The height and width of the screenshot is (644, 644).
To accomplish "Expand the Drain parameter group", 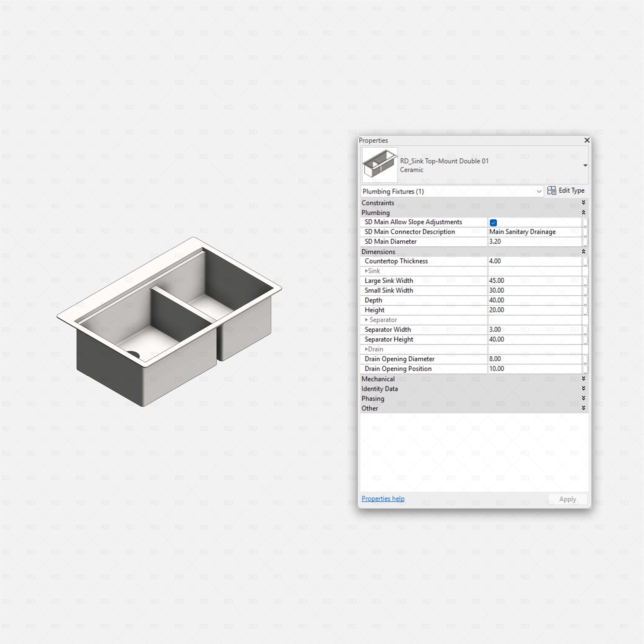I will 366,349.
